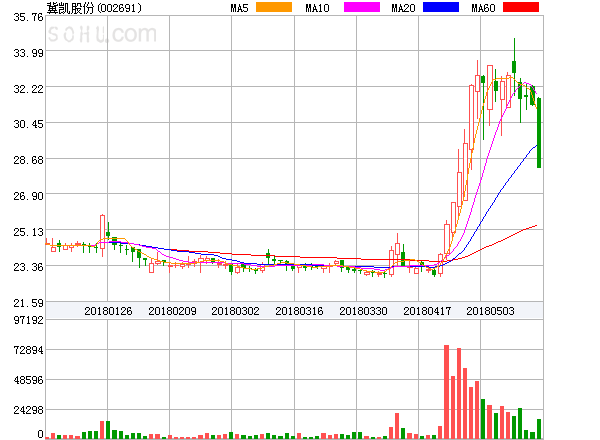Image resolution: width=600 pixels, height=440 pixels.
Task: Click the 35.76 price axis label
Action: tap(28, 17)
